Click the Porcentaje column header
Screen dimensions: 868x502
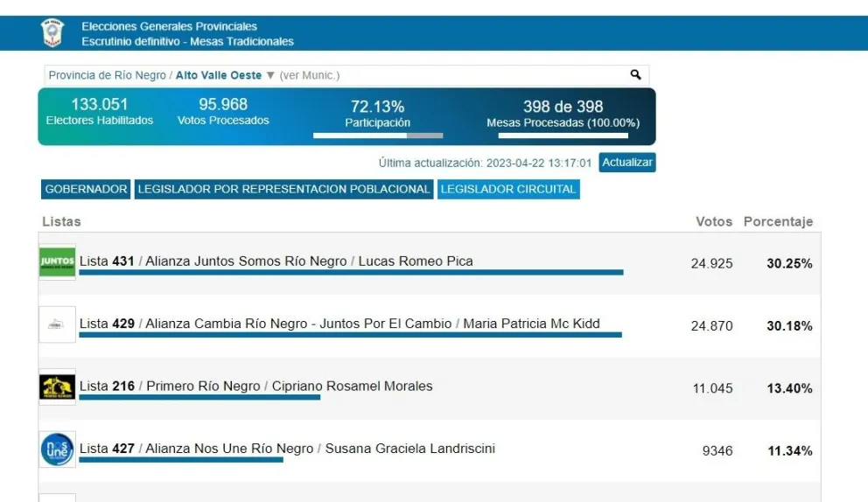pos(779,221)
